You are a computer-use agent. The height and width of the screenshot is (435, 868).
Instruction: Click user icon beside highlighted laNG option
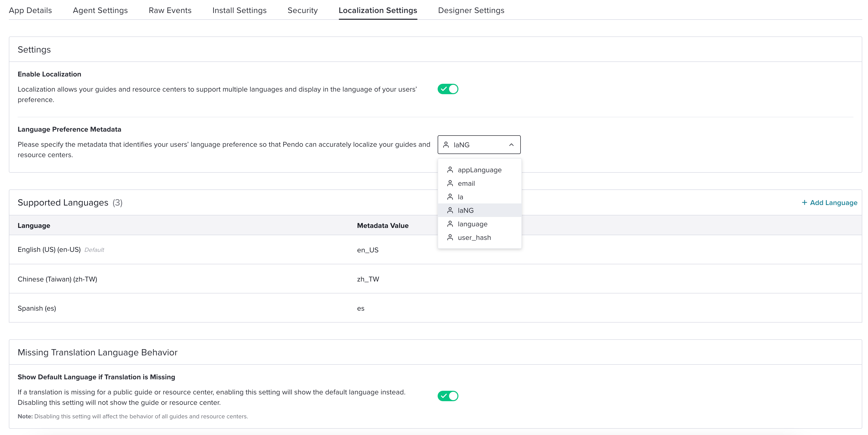[x=450, y=210]
